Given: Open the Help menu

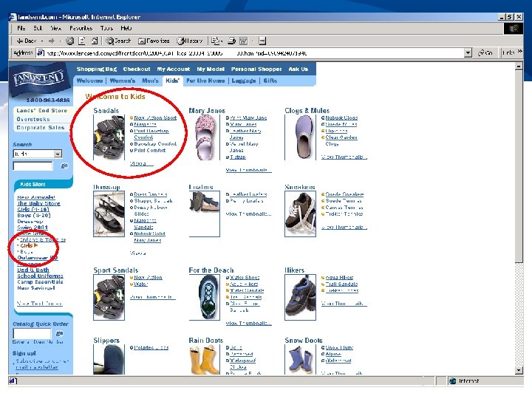Looking at the screenshot, I should pos(126,28).
